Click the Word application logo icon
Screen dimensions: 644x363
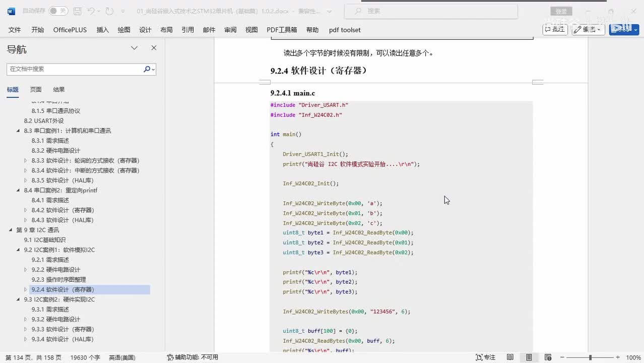[11, 11]
